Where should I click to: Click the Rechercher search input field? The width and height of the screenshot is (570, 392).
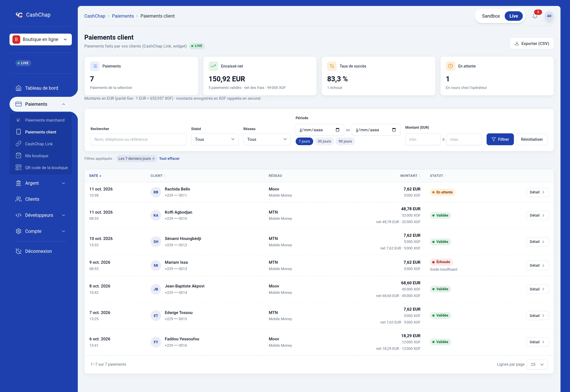point(139,139)
